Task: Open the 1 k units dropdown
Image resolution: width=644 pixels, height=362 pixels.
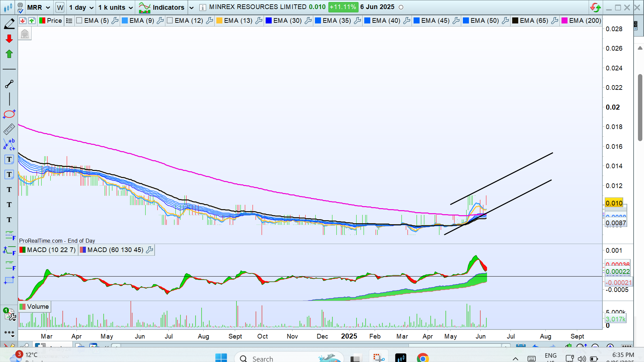Action: tap(131, 8)
